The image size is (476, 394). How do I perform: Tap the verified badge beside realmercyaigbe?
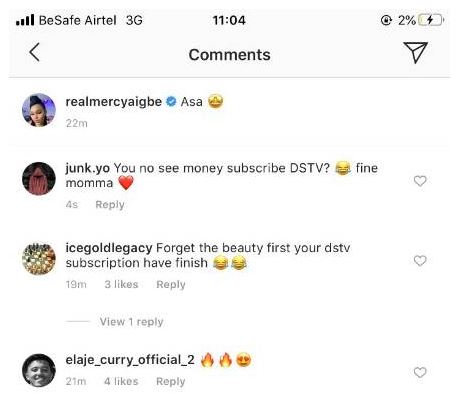[171, 102]
